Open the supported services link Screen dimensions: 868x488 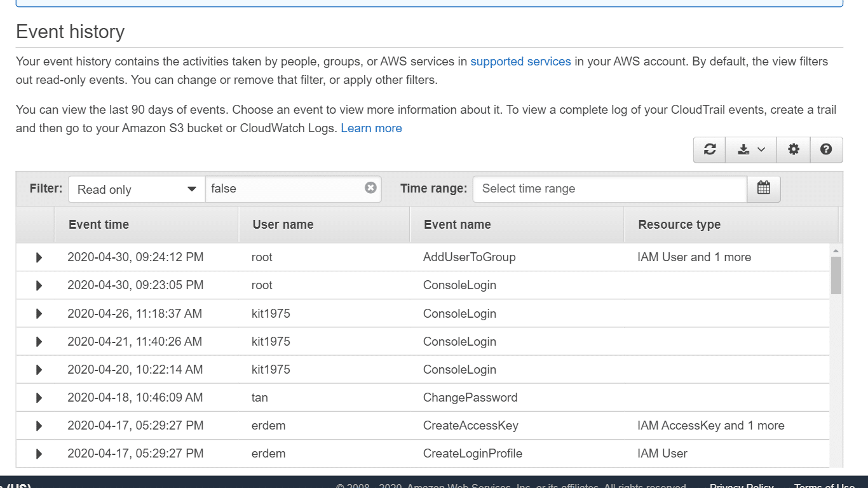(520, 62)
